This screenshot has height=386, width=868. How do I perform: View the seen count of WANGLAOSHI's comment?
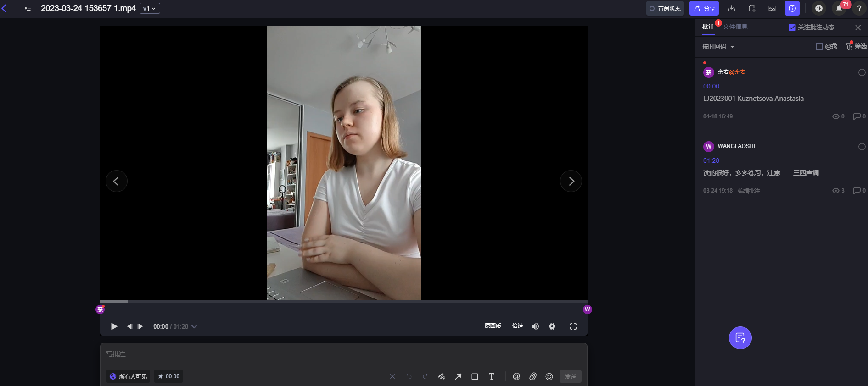pos(838,191)
